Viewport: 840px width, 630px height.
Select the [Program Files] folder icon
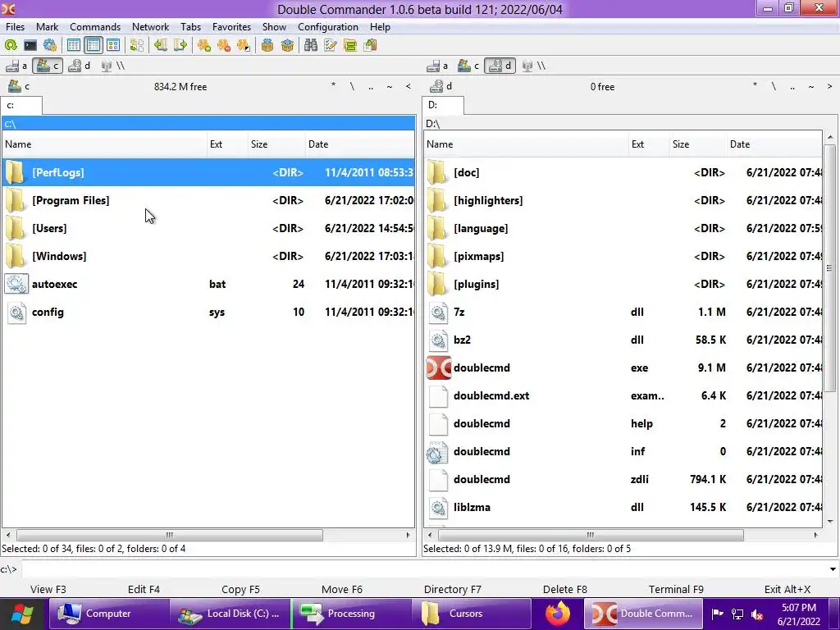15,200
